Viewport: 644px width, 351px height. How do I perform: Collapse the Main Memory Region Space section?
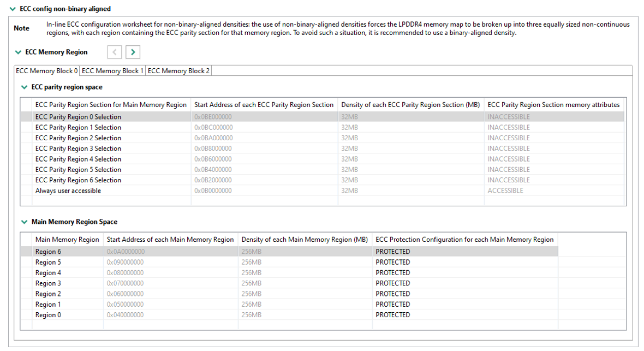24,222
